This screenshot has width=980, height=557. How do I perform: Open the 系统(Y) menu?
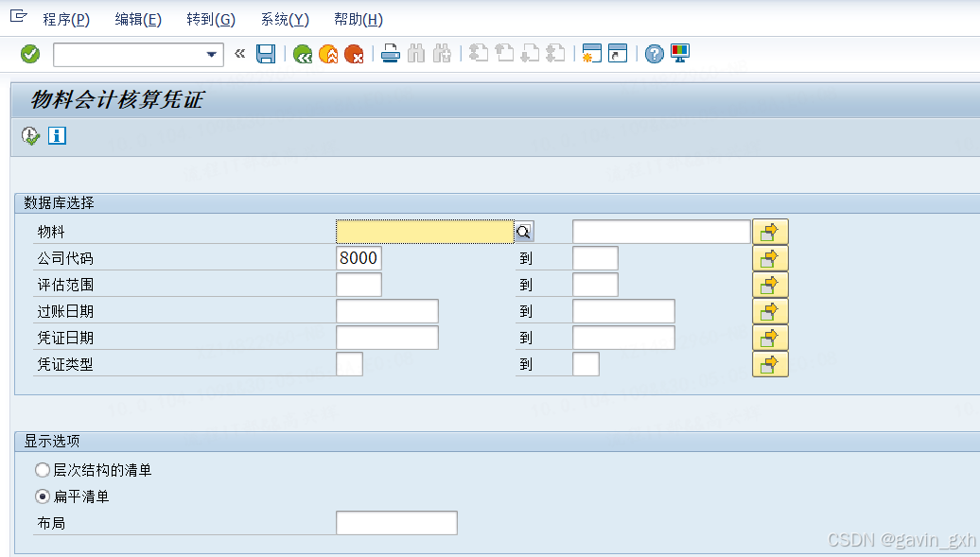pos(285,19)
